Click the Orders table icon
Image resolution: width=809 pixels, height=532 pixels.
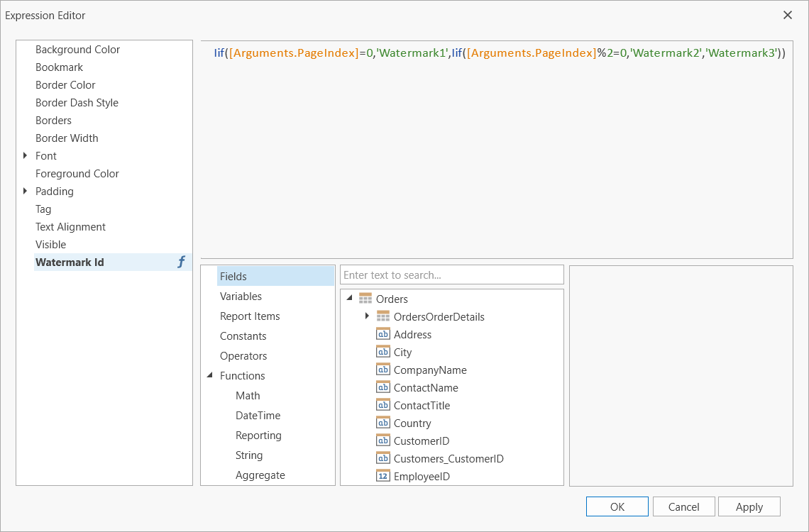[365, 299]
